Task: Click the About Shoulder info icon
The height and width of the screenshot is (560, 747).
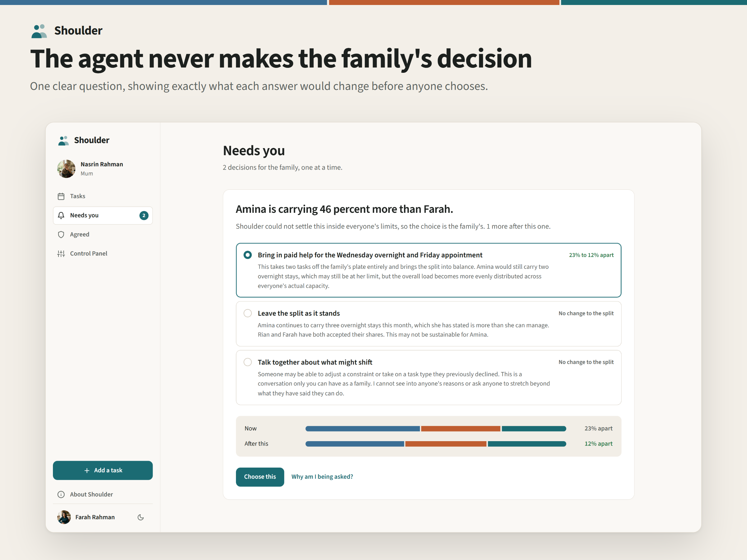Action: [61, 495]
